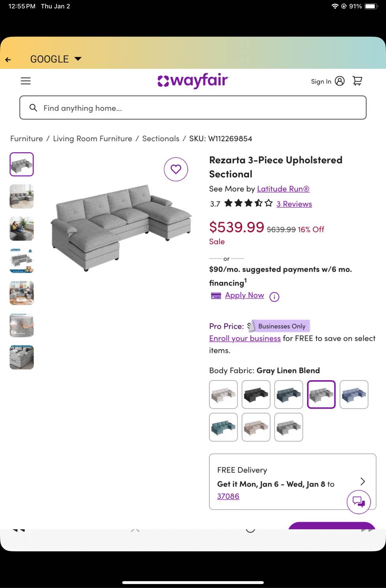
Task: Open the shopping cart
Action: coord(357,81)
